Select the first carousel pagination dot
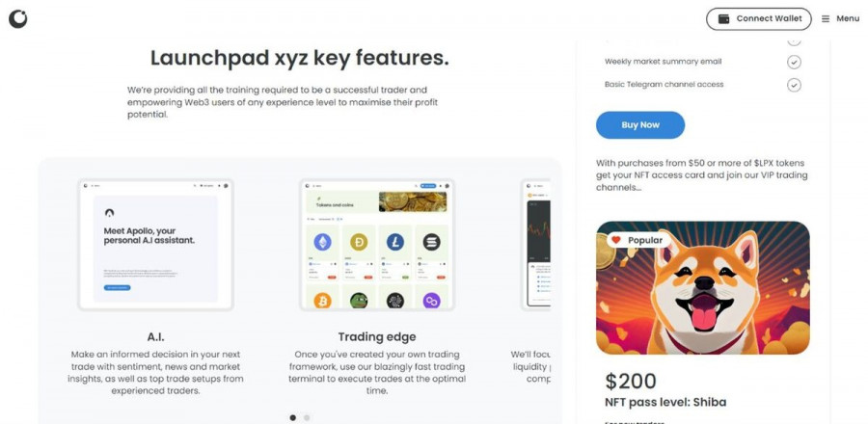Viewport: 868px width, 424px height. [293, 417]
